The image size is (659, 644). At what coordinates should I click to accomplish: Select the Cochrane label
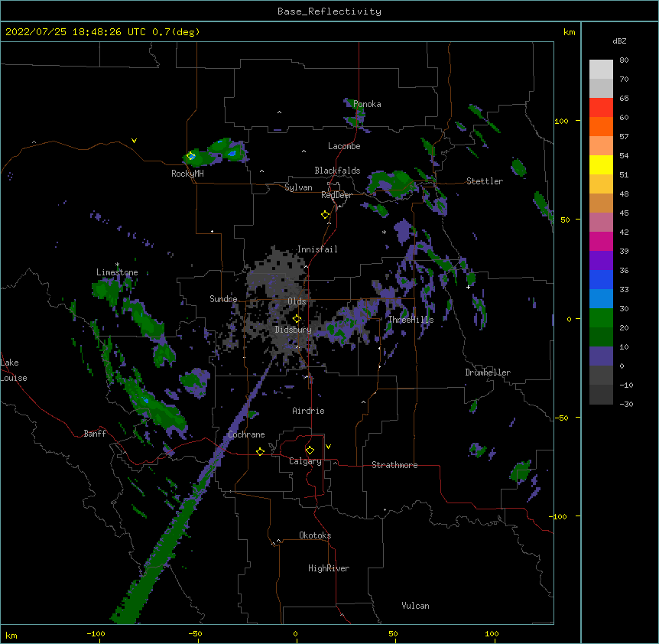[x=247, y=434]
